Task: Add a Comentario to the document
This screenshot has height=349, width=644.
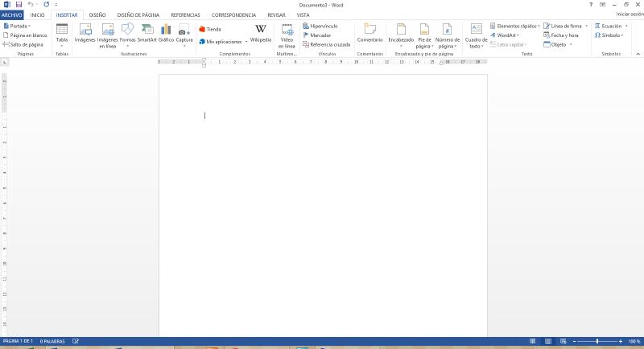Action: point(369,33)
